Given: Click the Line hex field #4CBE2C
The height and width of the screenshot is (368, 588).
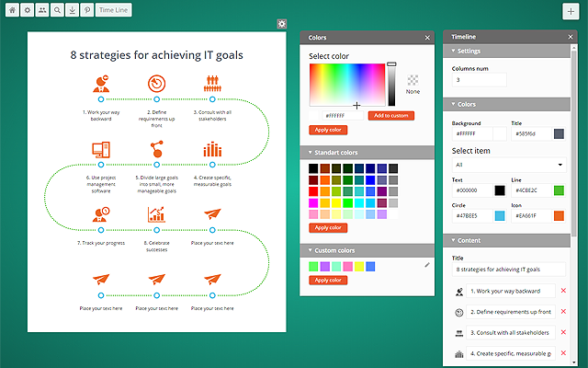Looking at the screenshot, I should (x=531, y=190).
